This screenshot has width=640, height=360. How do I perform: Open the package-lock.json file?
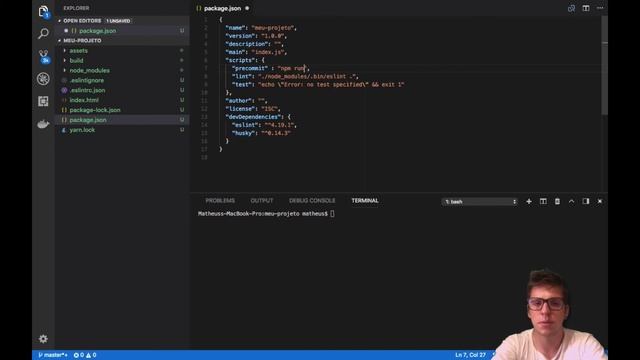(x=95, y=110)
